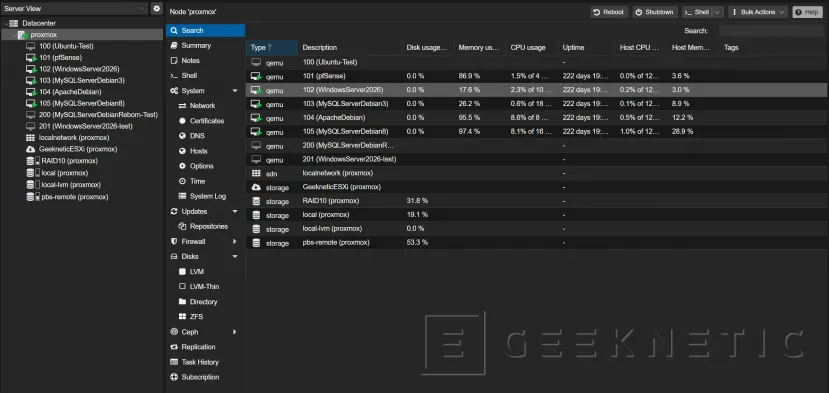Click the gear icon beside Server View
This screenshot has height=393, width=829.
[156, 8]
